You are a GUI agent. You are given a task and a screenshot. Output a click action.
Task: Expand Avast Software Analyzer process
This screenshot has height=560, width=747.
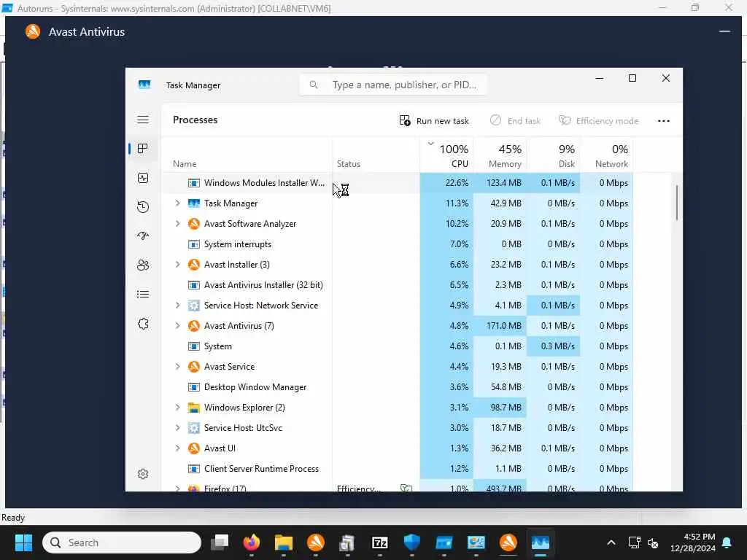point(178,224)
